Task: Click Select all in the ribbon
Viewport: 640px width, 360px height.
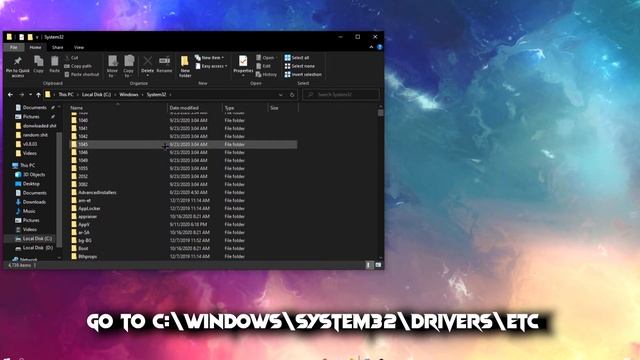Action: point(297,58)
